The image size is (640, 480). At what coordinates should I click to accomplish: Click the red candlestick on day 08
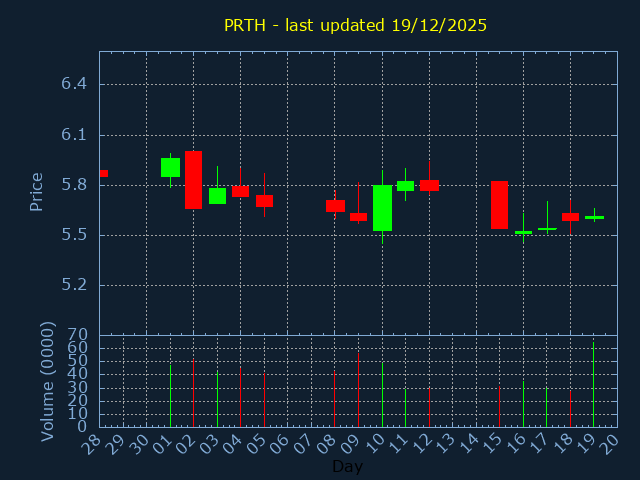335,205
